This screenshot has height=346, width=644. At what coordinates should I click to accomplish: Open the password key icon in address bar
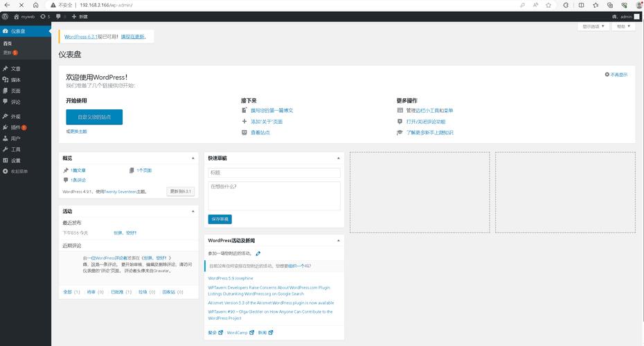pos(522,5)
